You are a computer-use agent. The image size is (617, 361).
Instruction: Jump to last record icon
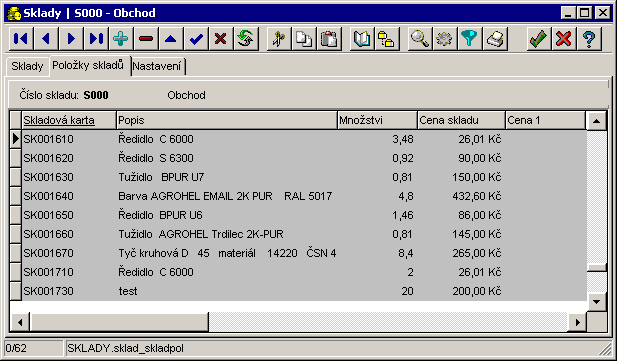(96, 39)
